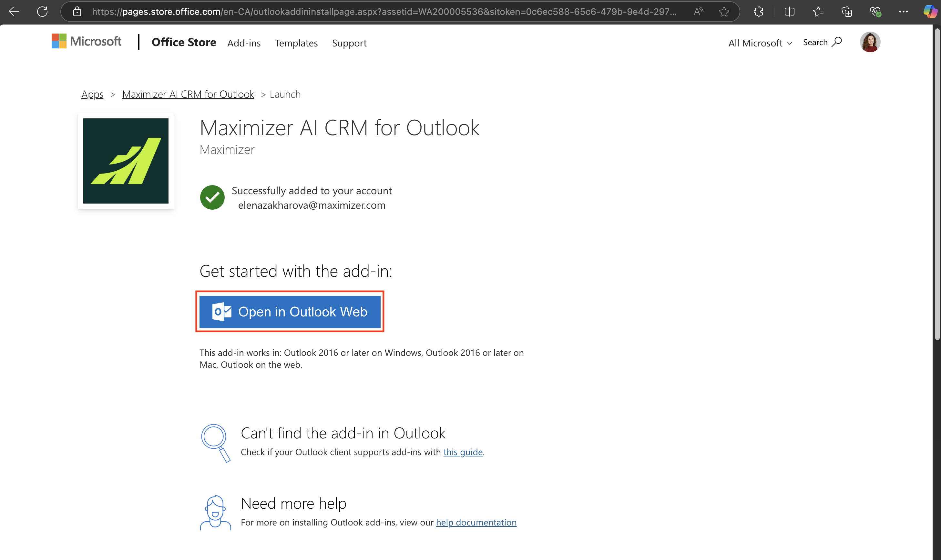
Task: Click 'Get started with the add-in:' heading
Action: pyautogui.click(x=296, y=271)
